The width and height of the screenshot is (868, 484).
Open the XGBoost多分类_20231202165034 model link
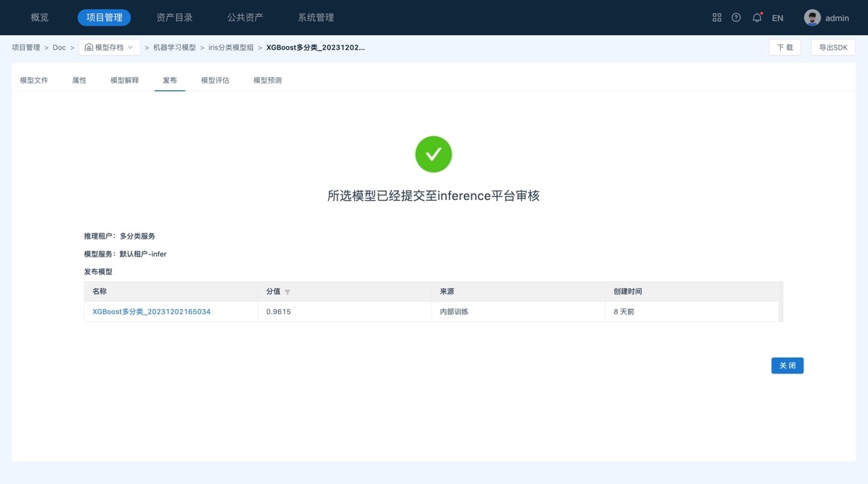(151, 312)
